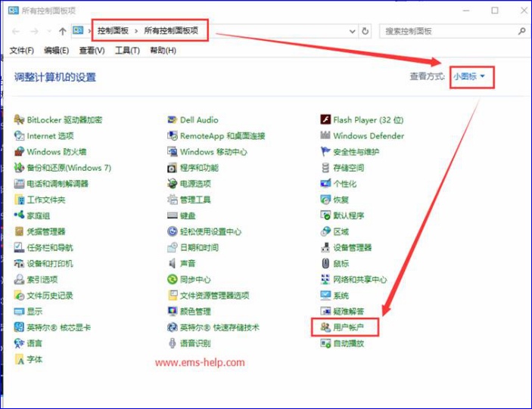This screenshot has width=532, height=409.
Task: Open the 颜色管理 item
Action: click(189, 311)
